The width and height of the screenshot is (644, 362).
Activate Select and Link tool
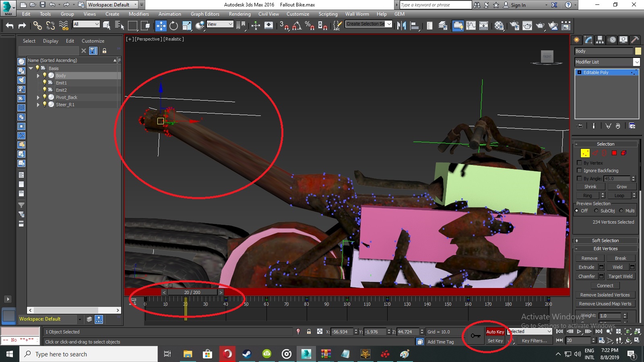[37, 26]
